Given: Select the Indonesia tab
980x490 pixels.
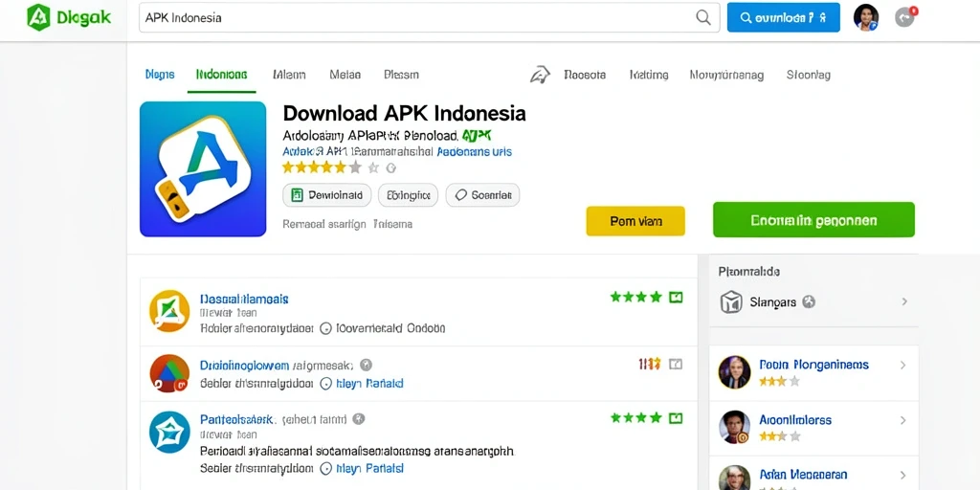Looking at the screenshot, I should [221, 75].
